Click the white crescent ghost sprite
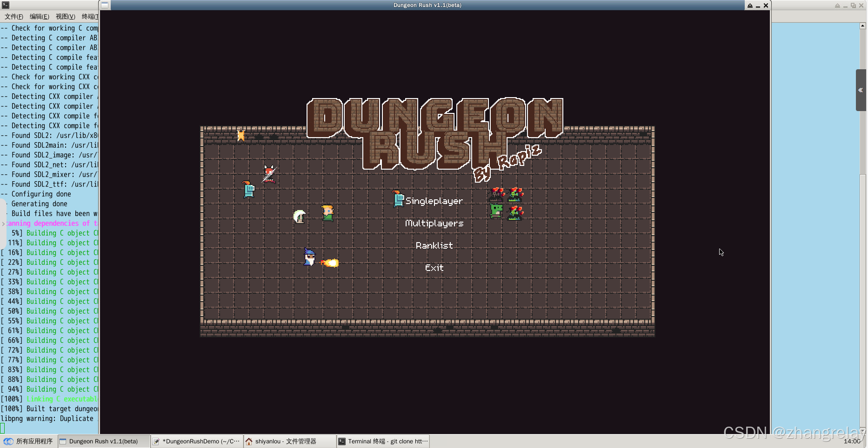868x448 pixels. (x=300, y=216)
